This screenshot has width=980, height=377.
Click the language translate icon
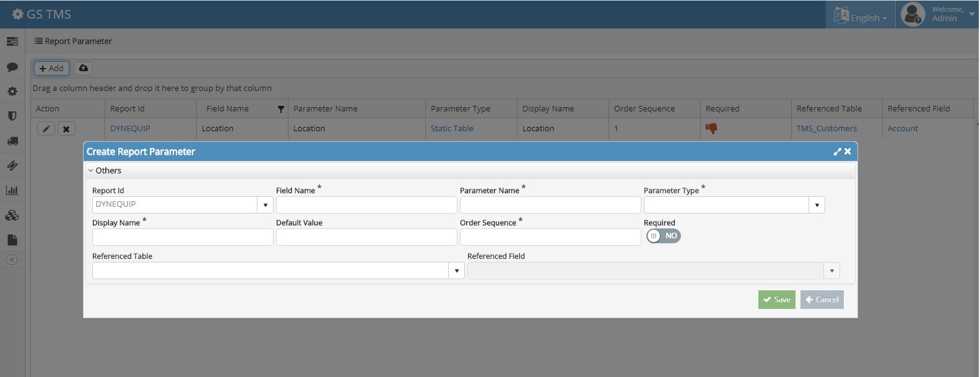coord(841,15)
